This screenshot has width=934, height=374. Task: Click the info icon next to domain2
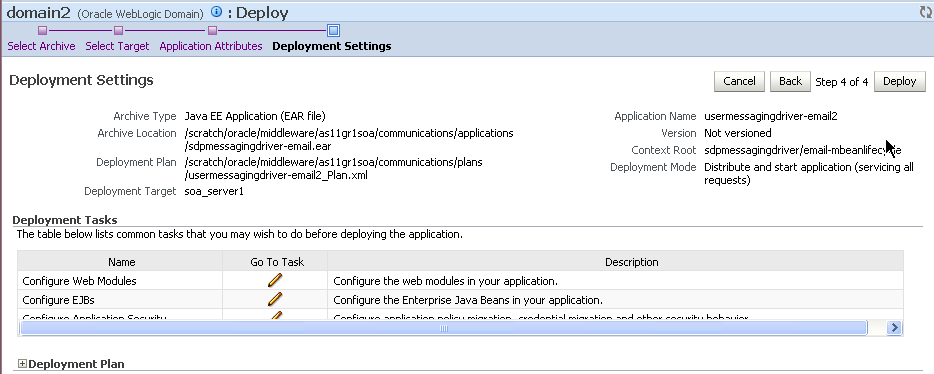[x=216, y=12]
